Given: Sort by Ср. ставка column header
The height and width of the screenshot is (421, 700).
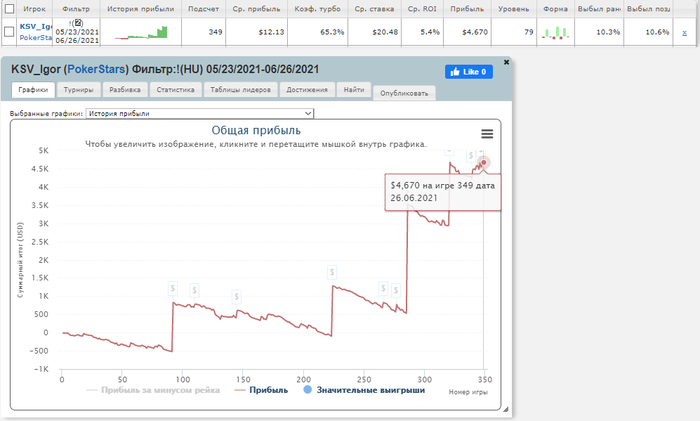Looking at the screenshot, I should (375, 8).
